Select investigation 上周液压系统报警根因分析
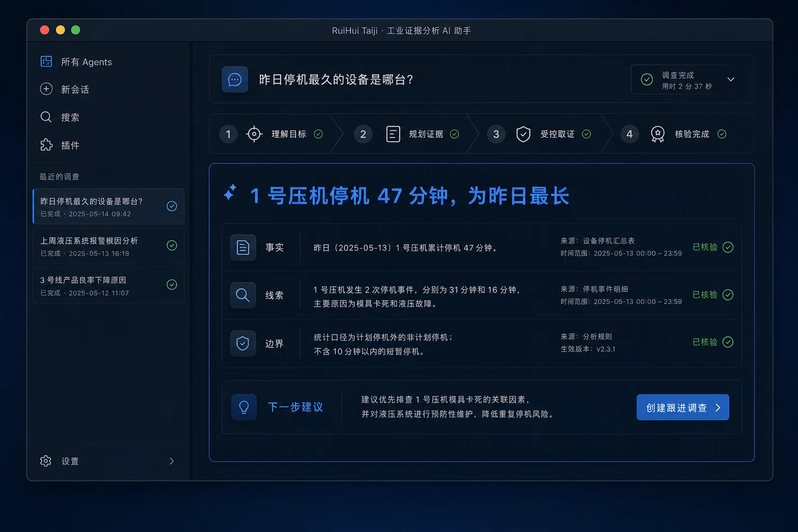Viewport: 798px width, 532px height. (x=109, y=246)
